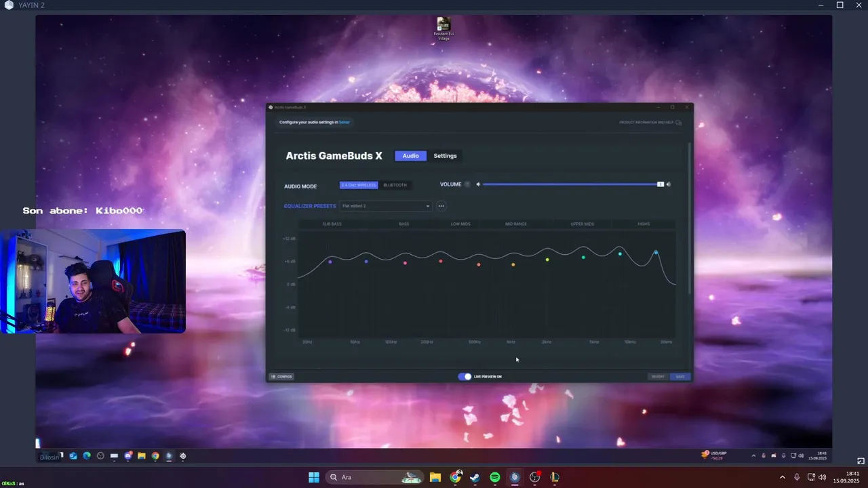Click Chrome icon in streamed taskbar
The height and width of the screenshot is (488, 868).
[x=155, y=456]
